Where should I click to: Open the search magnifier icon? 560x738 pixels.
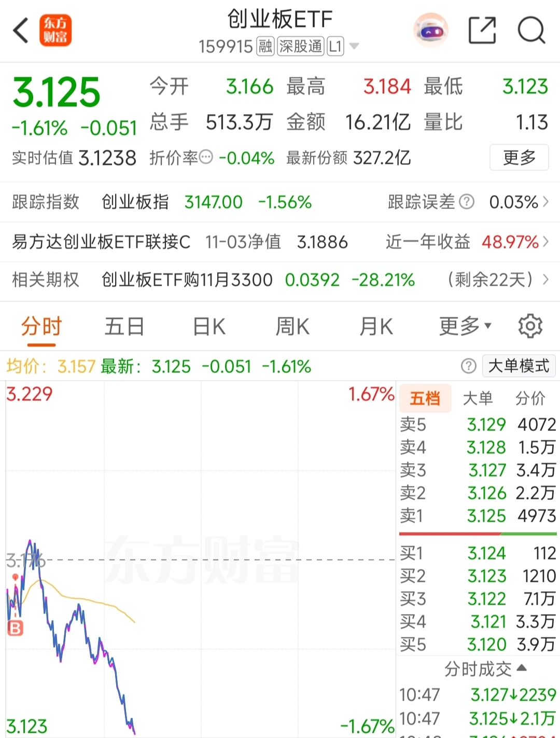point(531,30)
